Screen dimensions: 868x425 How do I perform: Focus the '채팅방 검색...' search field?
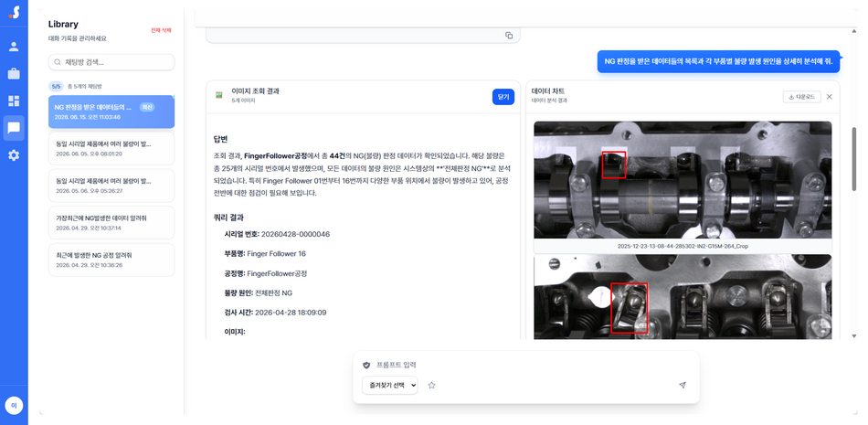pos(111,62)
